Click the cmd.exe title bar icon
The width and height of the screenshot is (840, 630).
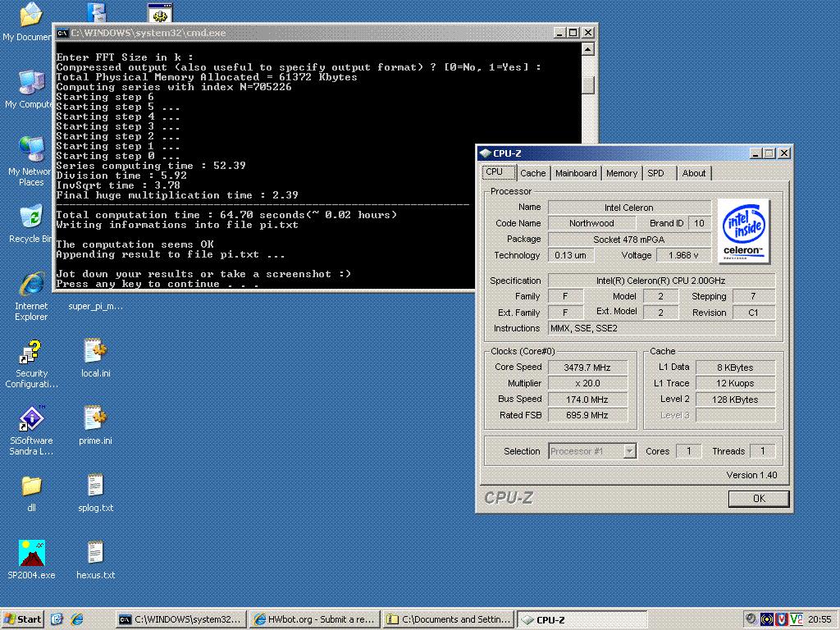coord(62,33)
